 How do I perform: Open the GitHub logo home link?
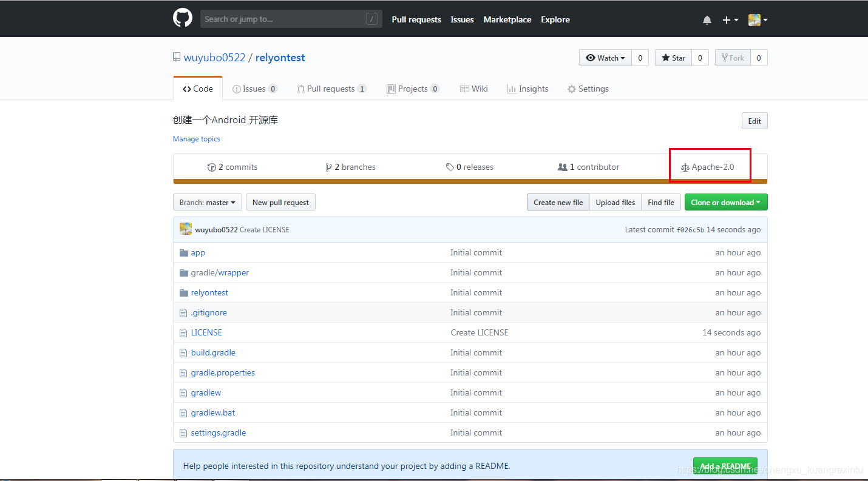[183, 18]
